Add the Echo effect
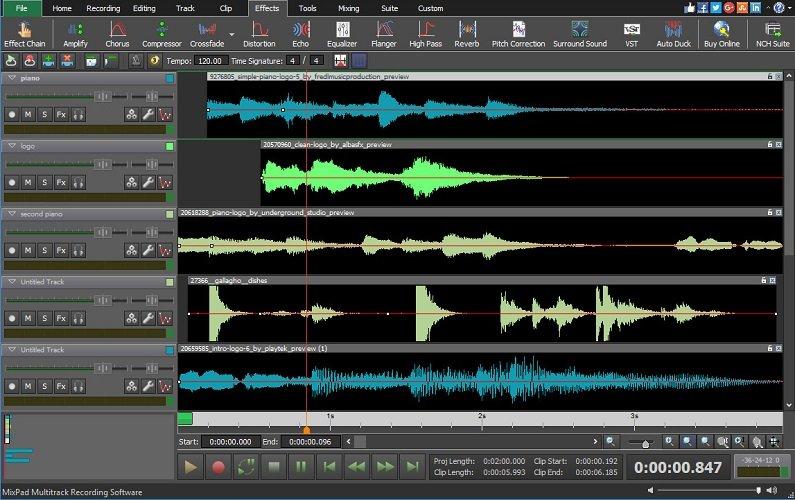 click(x=301, y=34)
